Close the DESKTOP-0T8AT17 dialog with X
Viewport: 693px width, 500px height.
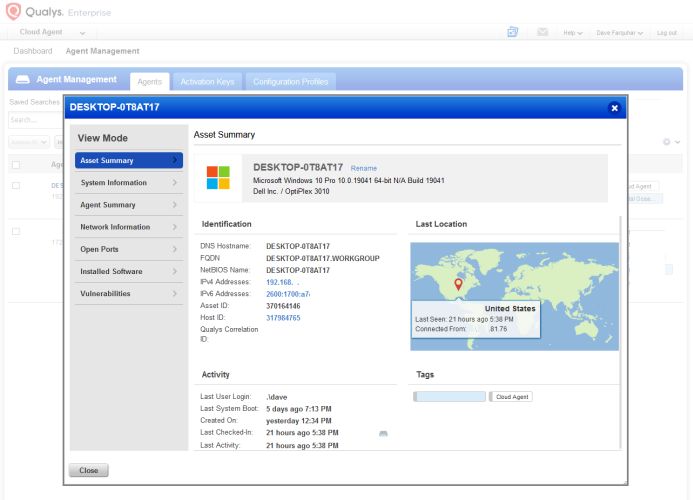coord(614,108)
